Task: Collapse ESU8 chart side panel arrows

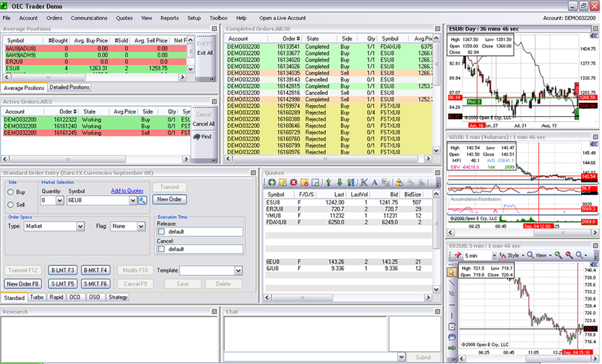Action: (x=595, y=35)
